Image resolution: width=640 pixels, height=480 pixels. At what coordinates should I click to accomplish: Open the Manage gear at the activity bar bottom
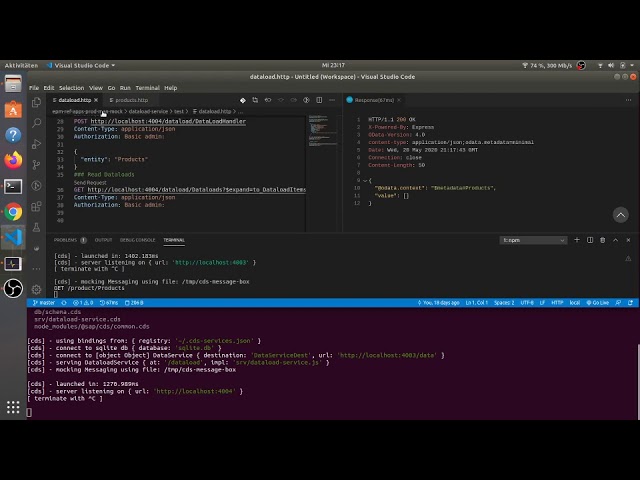tap(36, 289)
